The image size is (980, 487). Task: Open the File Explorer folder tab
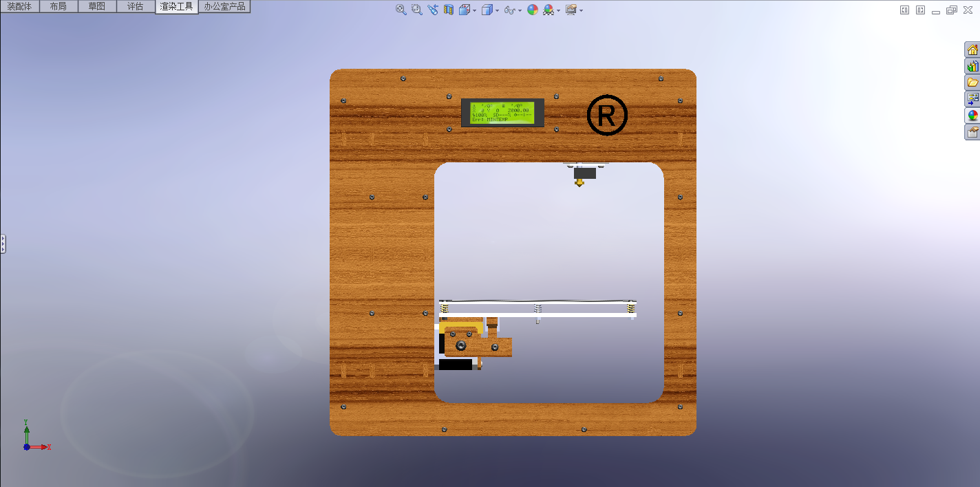pos(972,83)
